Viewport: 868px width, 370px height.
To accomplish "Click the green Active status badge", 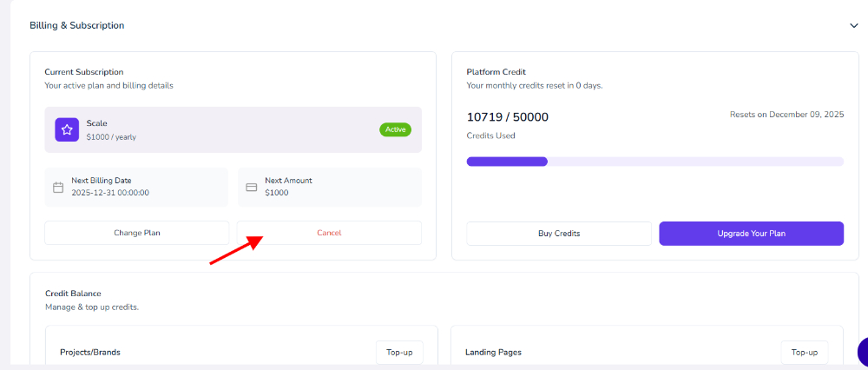I will [x=395, y=129].
